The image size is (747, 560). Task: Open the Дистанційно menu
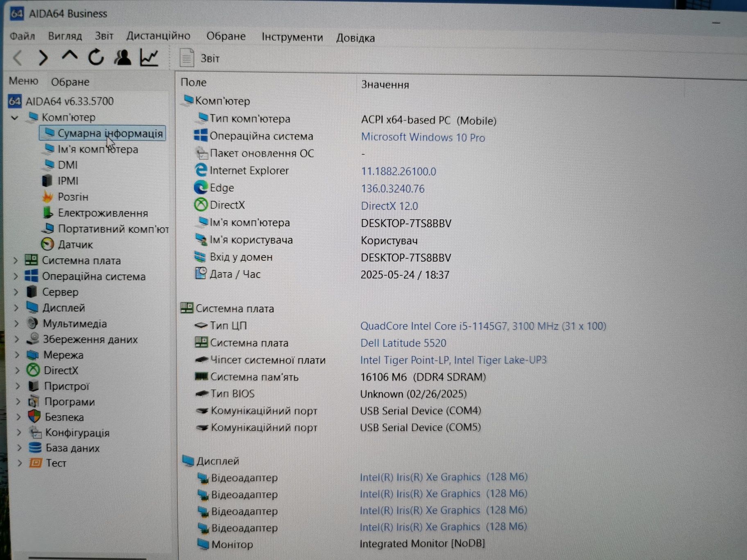pyautogui.click(x=158, y=36)
